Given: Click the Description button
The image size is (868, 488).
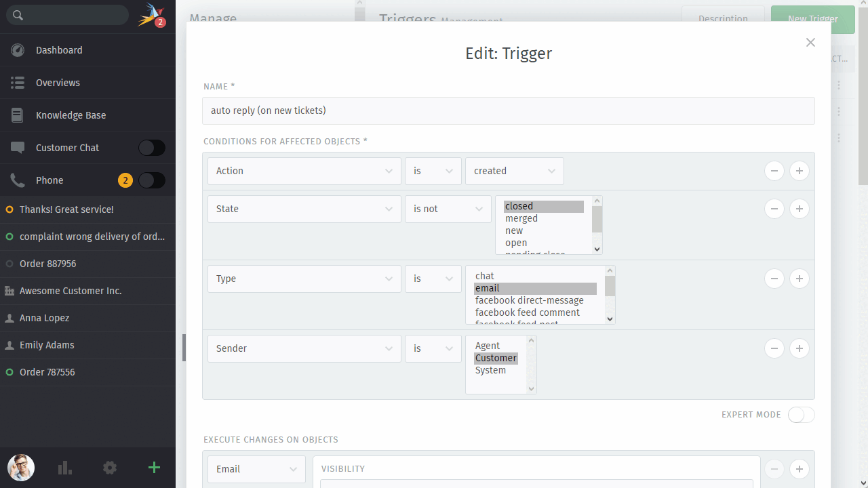Looking at the screenshot, I should (x=723, y=19).
